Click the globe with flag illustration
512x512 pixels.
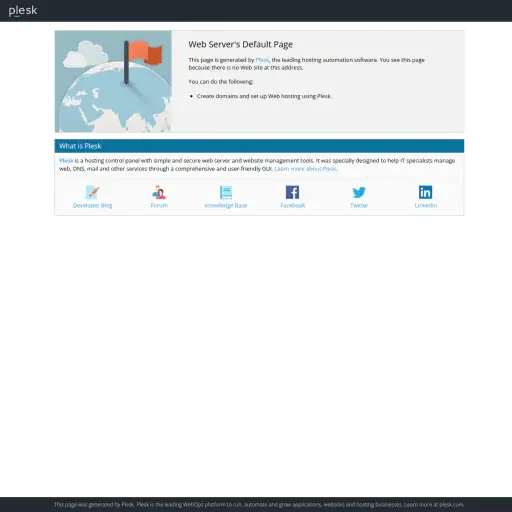pyautogui.click(x=113, y=81)
